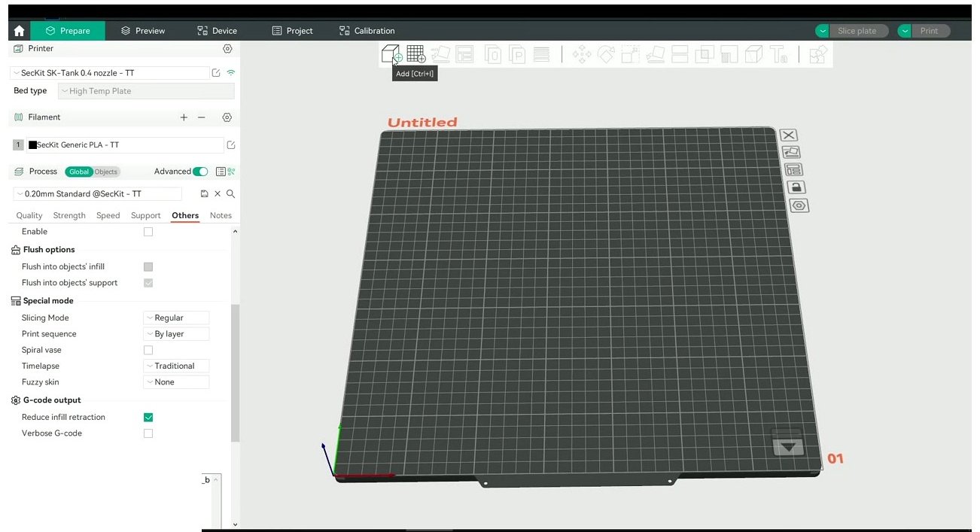Open the printer preset dropdown
980x532 pixels.
coord(109,73)
